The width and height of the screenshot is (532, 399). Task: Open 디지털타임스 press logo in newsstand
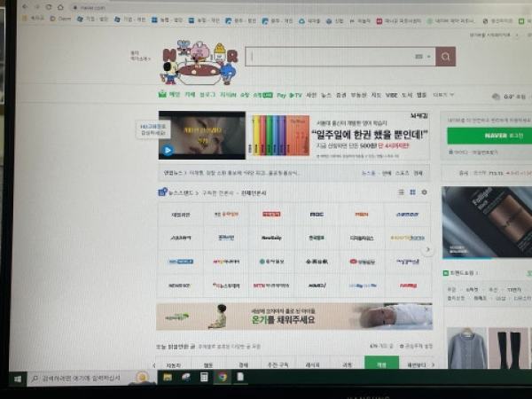click(362, 238)
